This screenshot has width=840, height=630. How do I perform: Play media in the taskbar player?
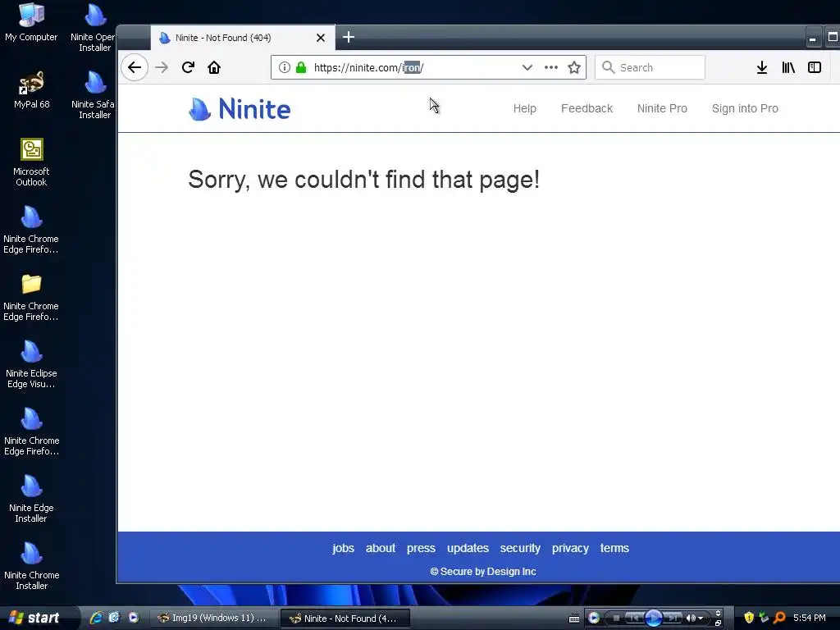click(x=653, y=619)
